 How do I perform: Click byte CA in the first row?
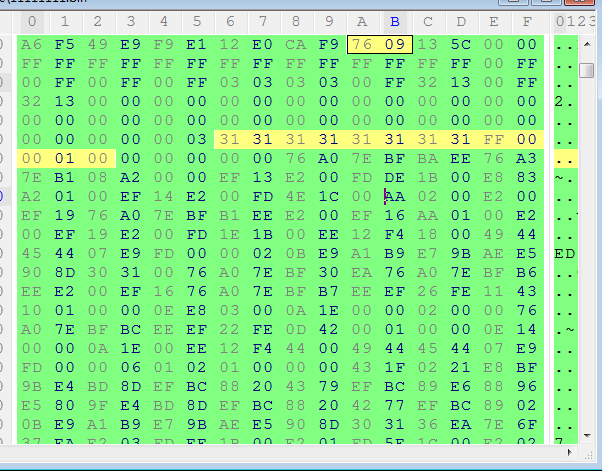click(296, 43)
